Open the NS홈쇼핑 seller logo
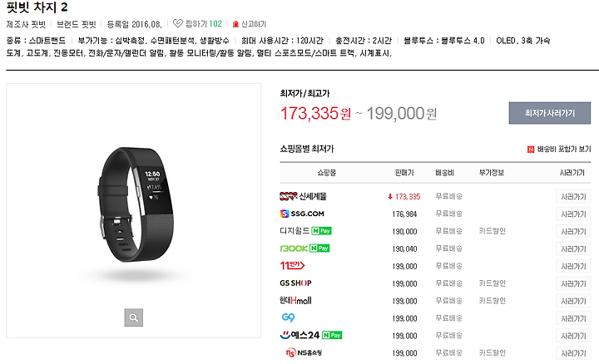The height and width of the screenshot is (364, 599). 304,352
